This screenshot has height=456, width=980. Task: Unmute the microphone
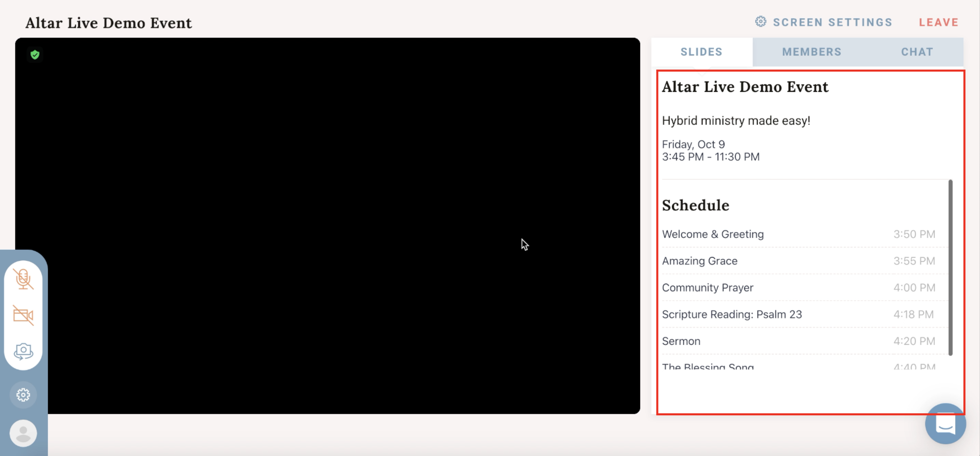pyautogui.click(x=23, y=279)
